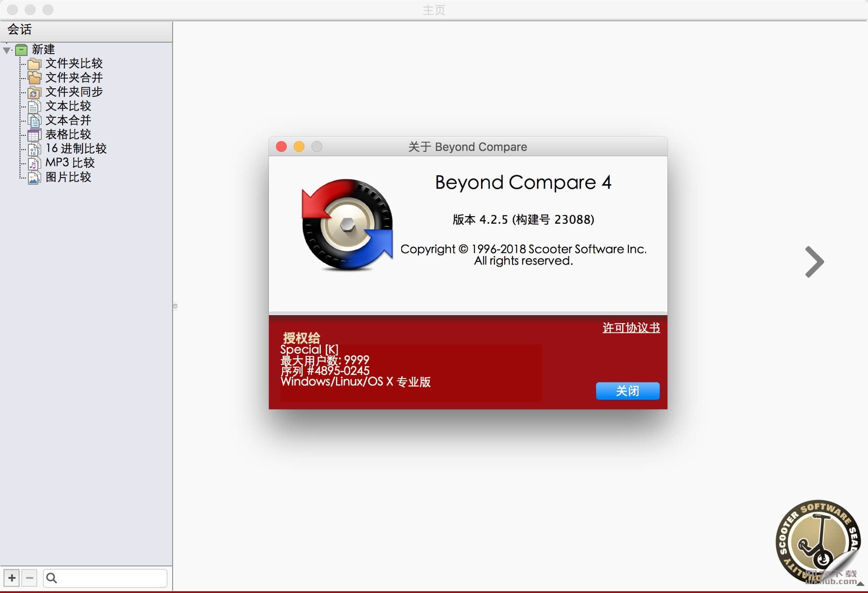Click the plus add-session button
Screen dimensions: 868x593
tap(12, 578)
